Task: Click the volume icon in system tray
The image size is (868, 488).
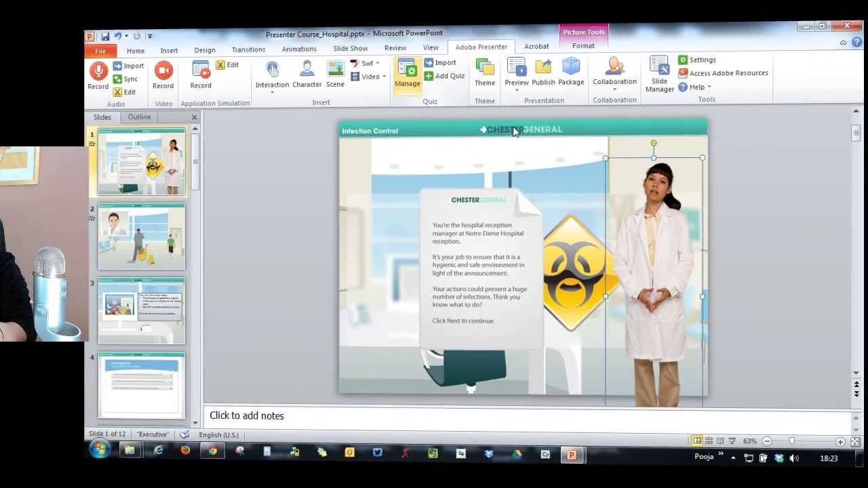Action: (x=794, y=458)
